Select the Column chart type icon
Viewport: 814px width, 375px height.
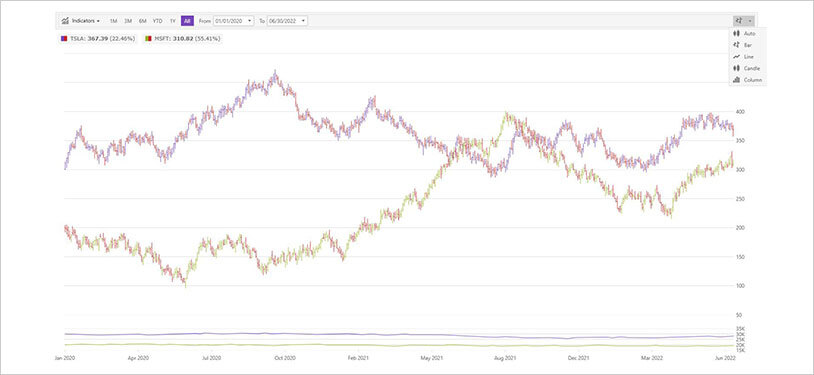click(736, 79)
